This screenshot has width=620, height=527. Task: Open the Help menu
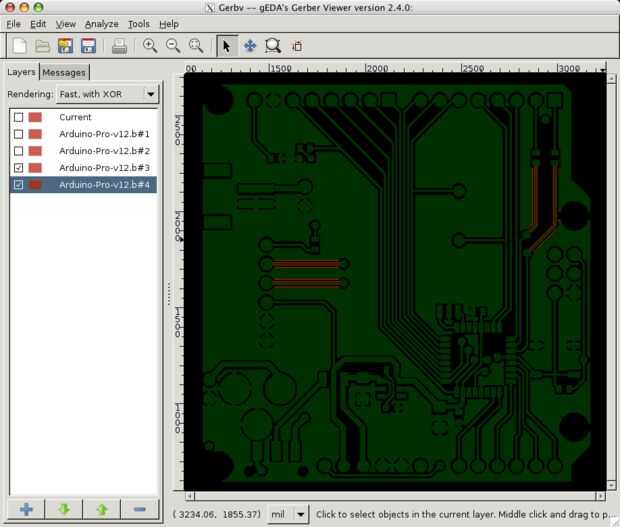point(169,24)
